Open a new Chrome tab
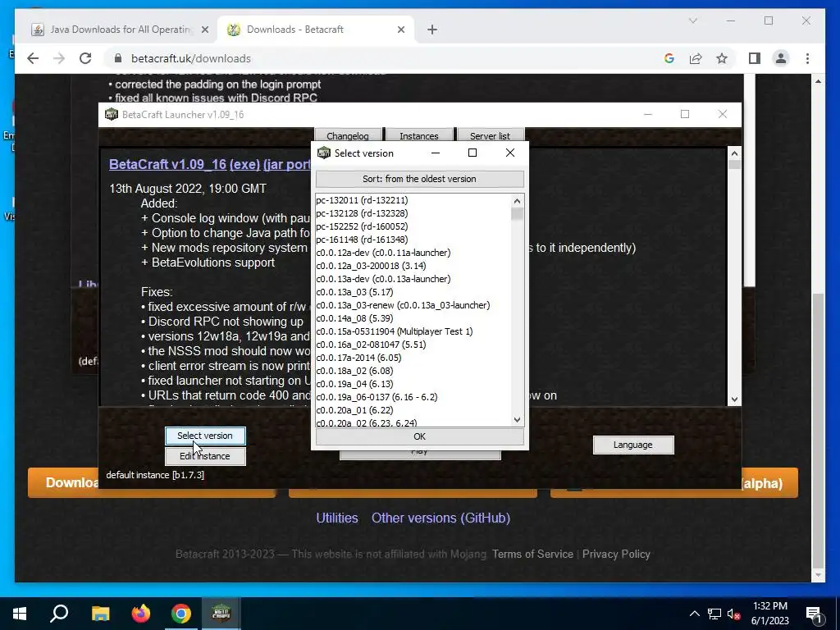Screen dimensions: 840x630 tap(432, 30)
